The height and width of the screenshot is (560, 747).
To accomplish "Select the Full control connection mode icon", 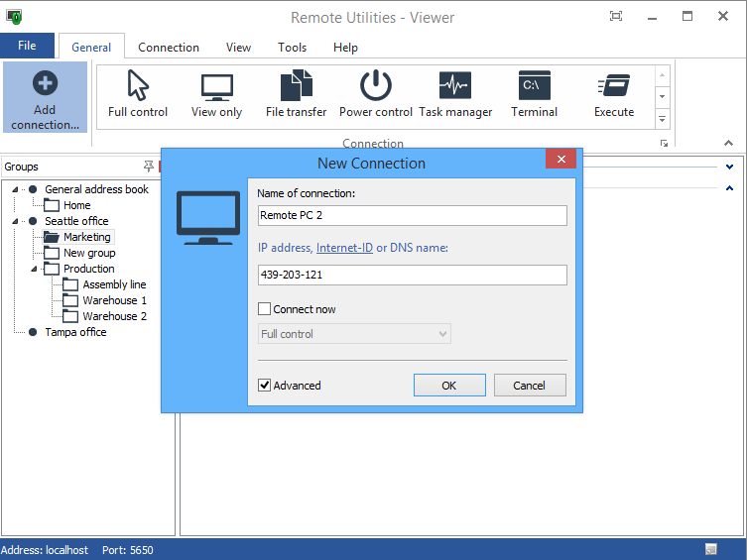I will (x=138, y=85).
